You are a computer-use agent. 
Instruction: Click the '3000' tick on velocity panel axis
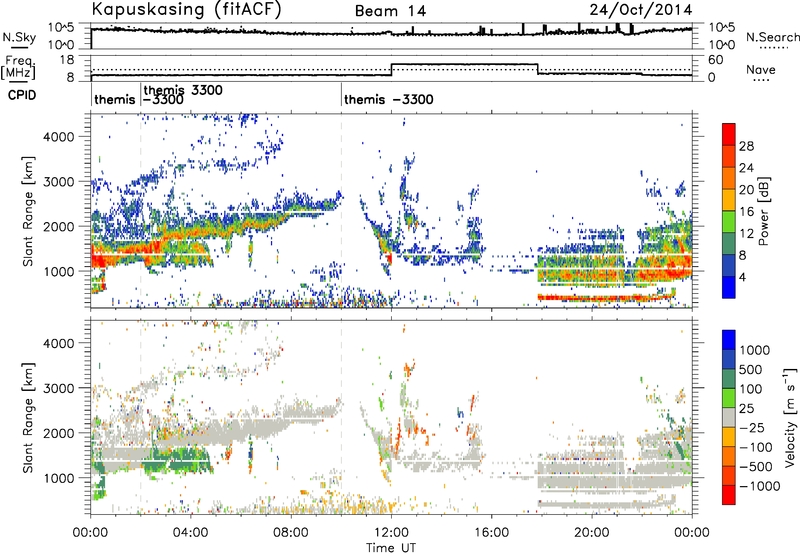tap(58, 388)
